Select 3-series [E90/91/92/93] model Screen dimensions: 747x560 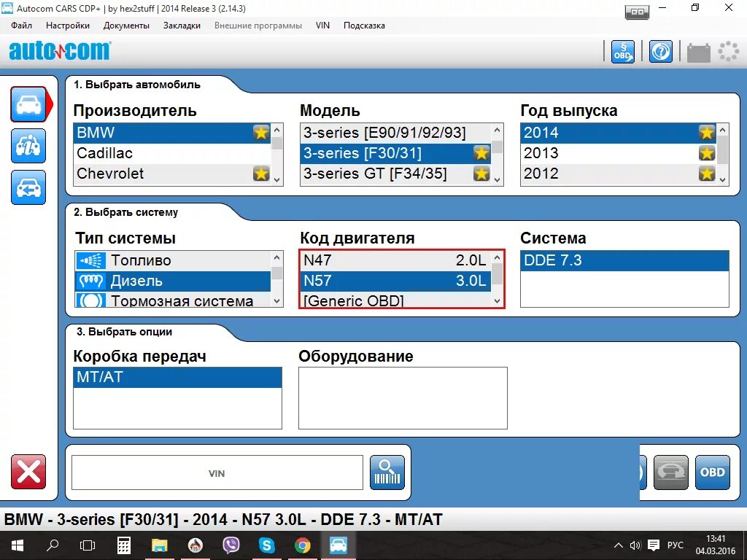[395, 133]
